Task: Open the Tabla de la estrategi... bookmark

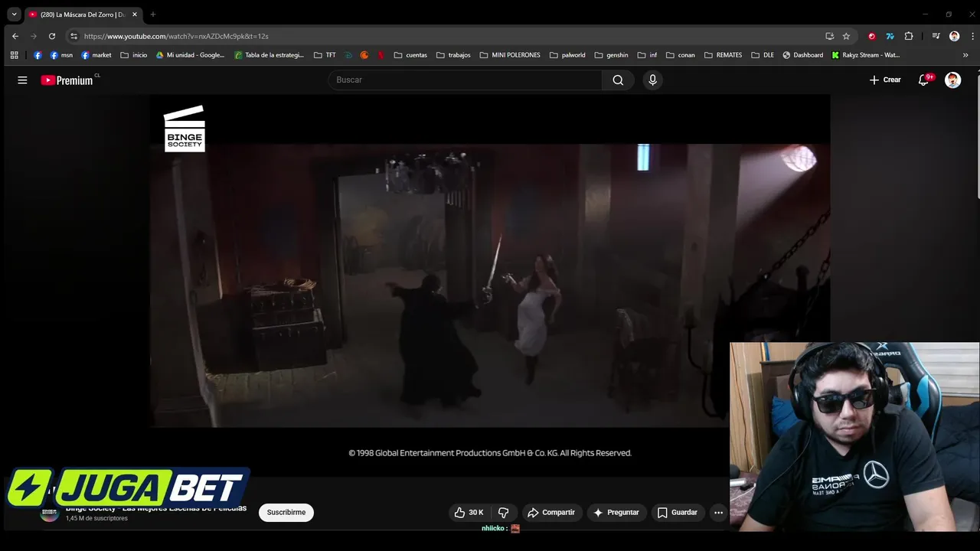Action: click(269, 55)
